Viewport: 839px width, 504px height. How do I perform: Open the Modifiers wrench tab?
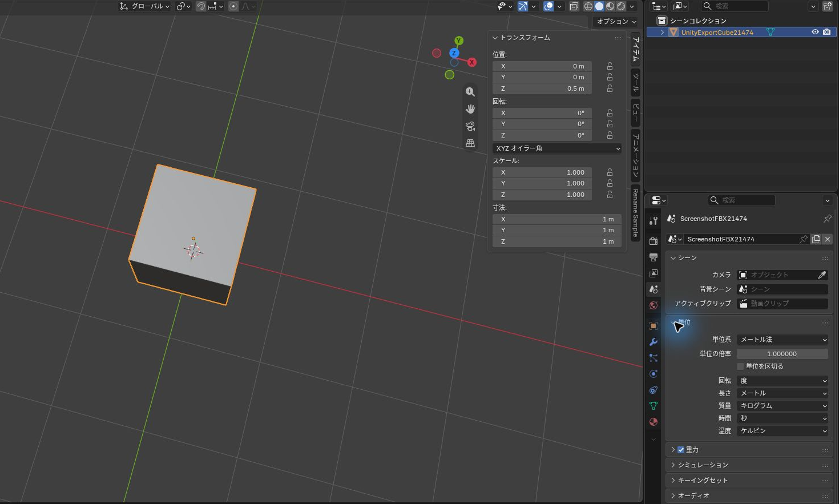point(654,342)
